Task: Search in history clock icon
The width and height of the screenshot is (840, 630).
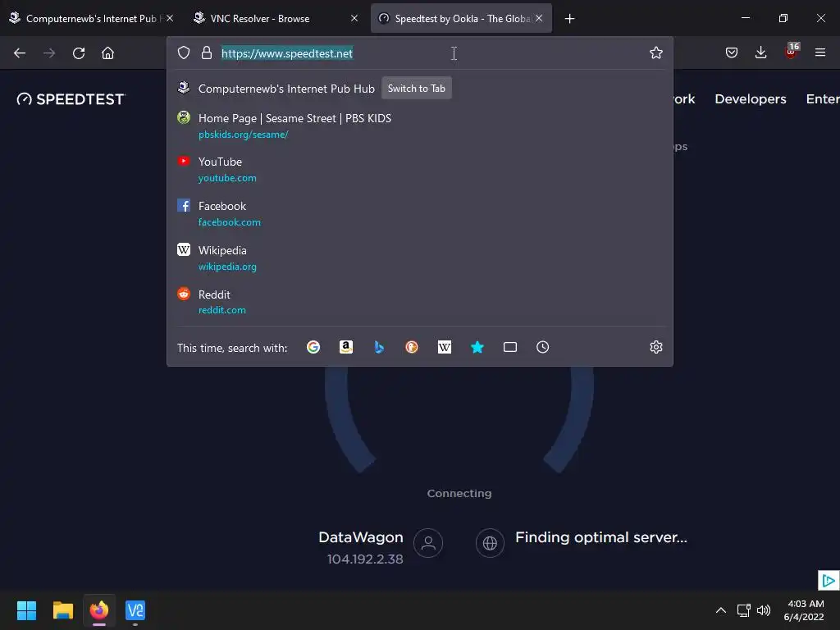Action: tap(543, 347)
